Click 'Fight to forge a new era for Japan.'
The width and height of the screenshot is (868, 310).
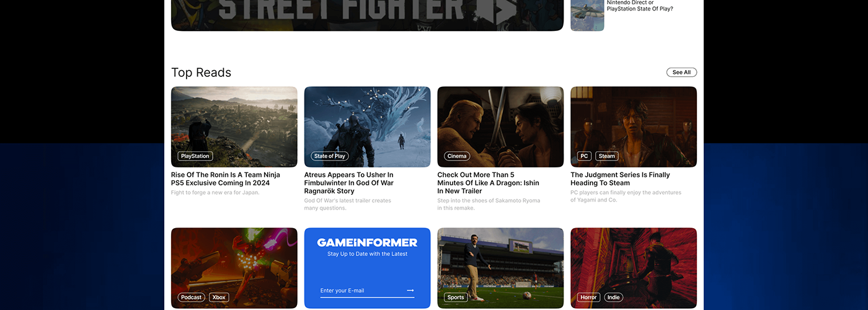pyautogui.click(x=215, y=193)
